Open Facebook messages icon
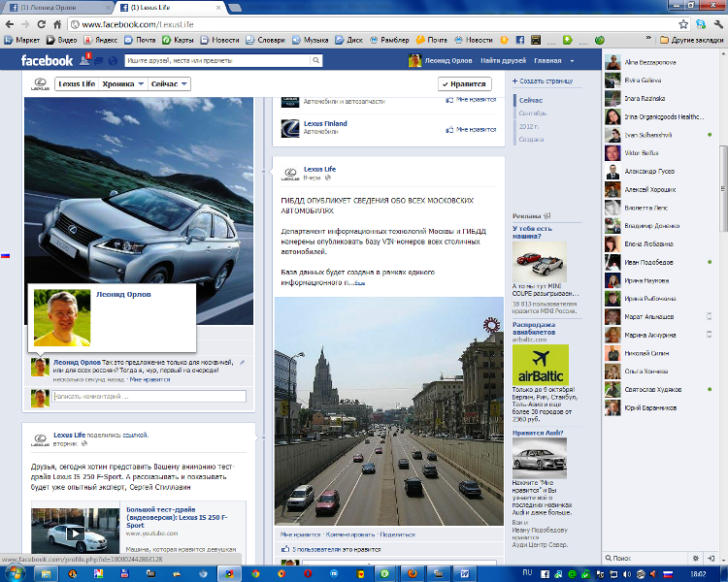The width and height of the screenshot is (728, 582). [x=98, y=61]
